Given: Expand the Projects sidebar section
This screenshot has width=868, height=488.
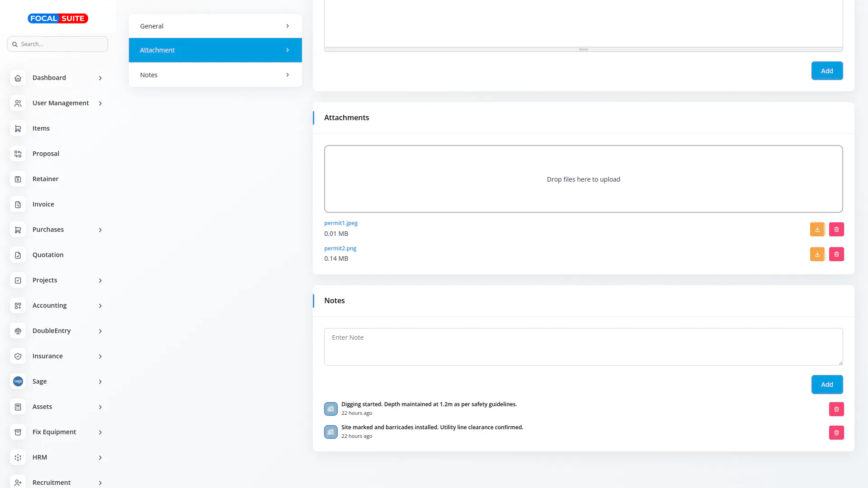Looking at the screenshot, I should pyautogui.click(x=100, y=281).
